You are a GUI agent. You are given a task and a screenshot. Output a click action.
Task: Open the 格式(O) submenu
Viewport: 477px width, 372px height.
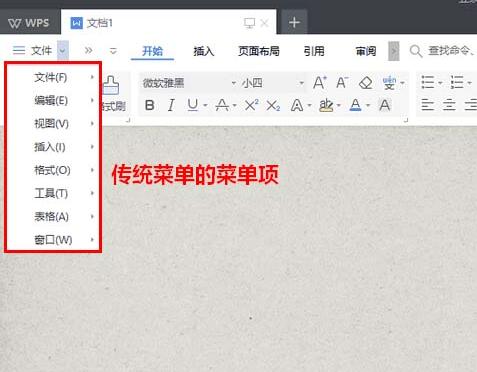pos(53,170)
